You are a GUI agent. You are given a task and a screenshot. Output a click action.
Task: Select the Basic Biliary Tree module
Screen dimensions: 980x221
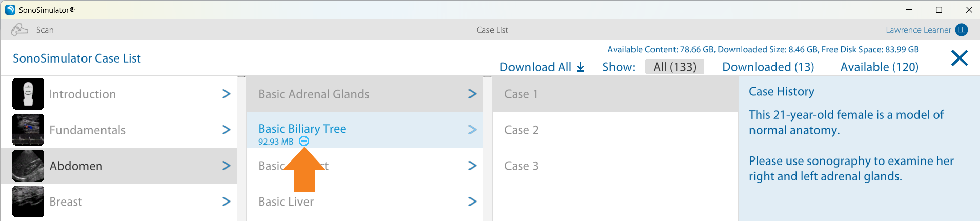click(302, 129)
